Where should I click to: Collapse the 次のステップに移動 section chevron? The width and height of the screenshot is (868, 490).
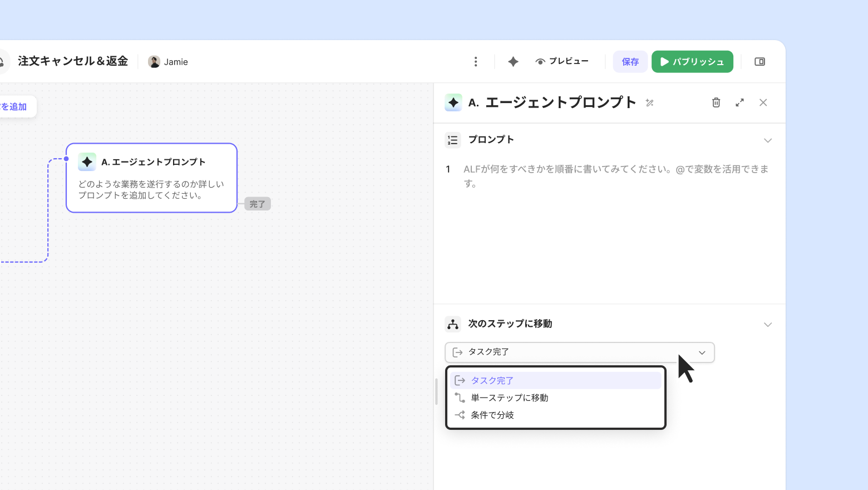(x=768, y=325)
